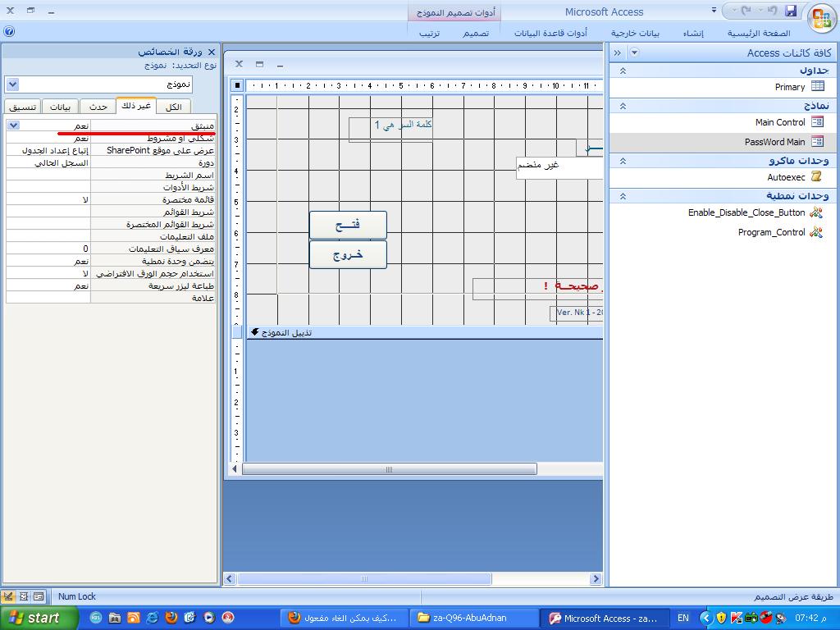Open the أدوات قاعدة البيانات ribbon tab
The image size is (840, 630).
(x=550, y=33)
